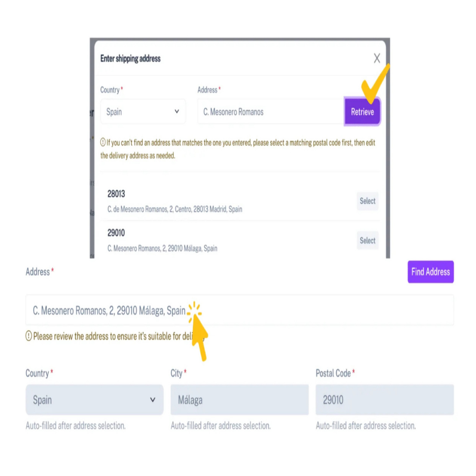Screen dimensions: 476x476
Task: Click the dialog Address search field
Action: click(270, 112)
